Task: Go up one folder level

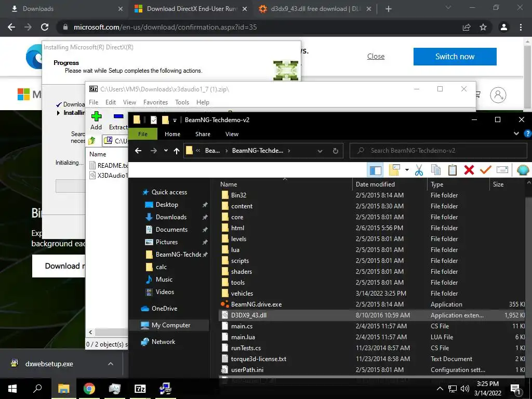Action: (x=177, y=151)
